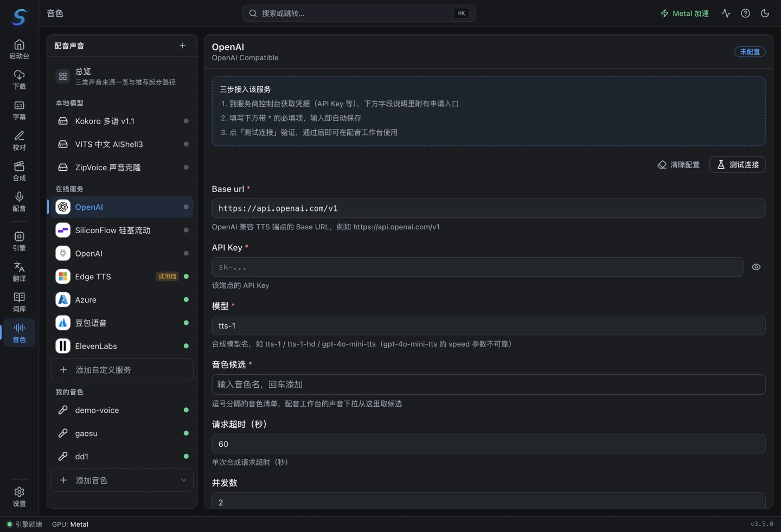Open the 配音 dubbing section
Image resolution: width=781 pixels, height=532 pixels.
coord(19,201)
